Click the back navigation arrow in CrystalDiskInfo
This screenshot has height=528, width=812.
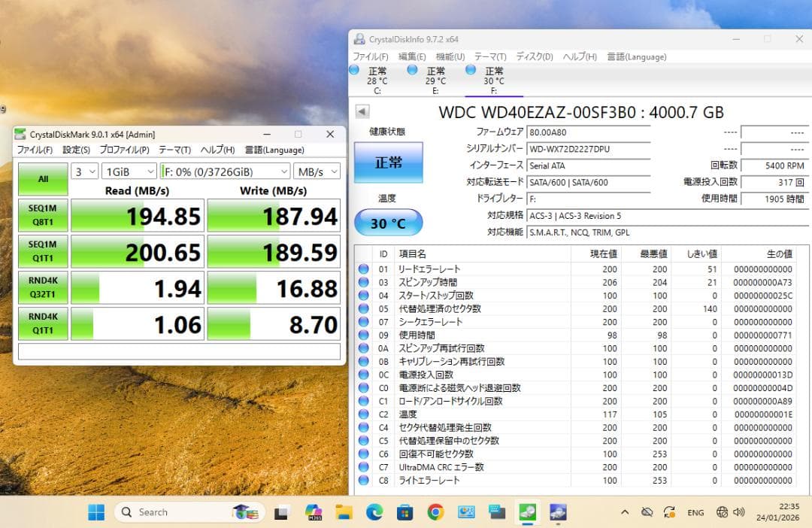pos(362,111)
